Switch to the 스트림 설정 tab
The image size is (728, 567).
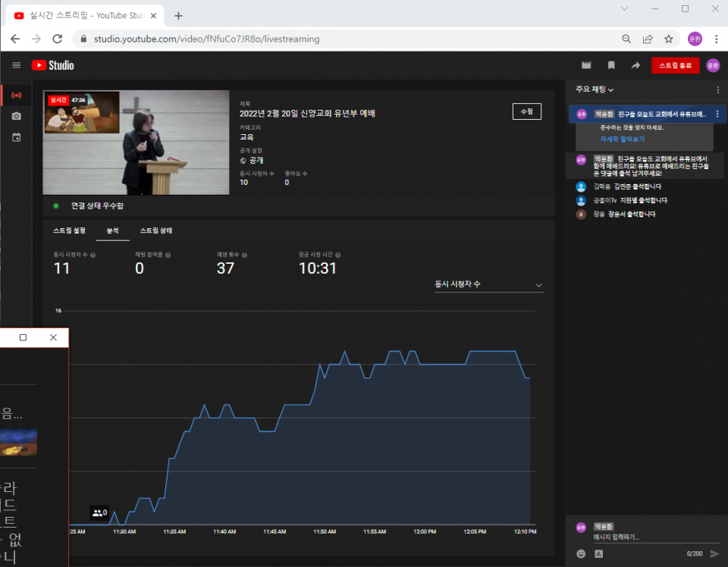click(69, 230)
